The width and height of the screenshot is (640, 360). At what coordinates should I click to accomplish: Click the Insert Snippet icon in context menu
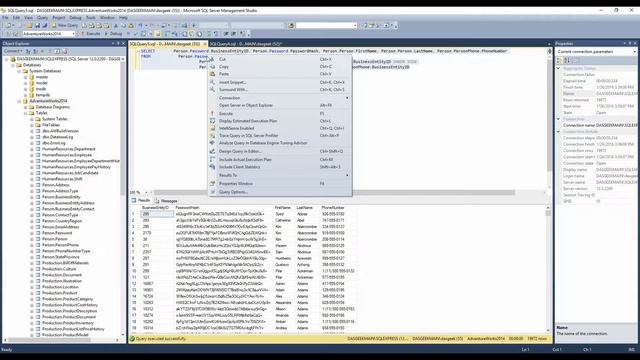pos(212,82)
